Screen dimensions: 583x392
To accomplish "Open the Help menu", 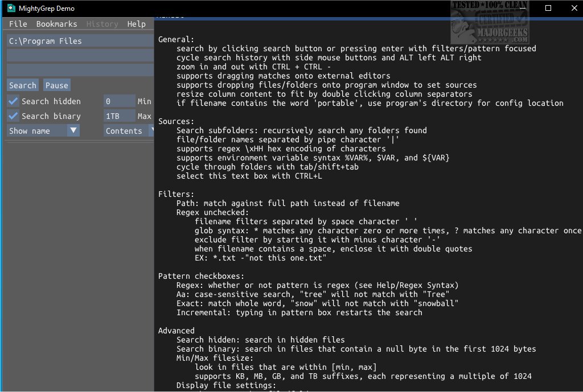I will coord(136,23).
